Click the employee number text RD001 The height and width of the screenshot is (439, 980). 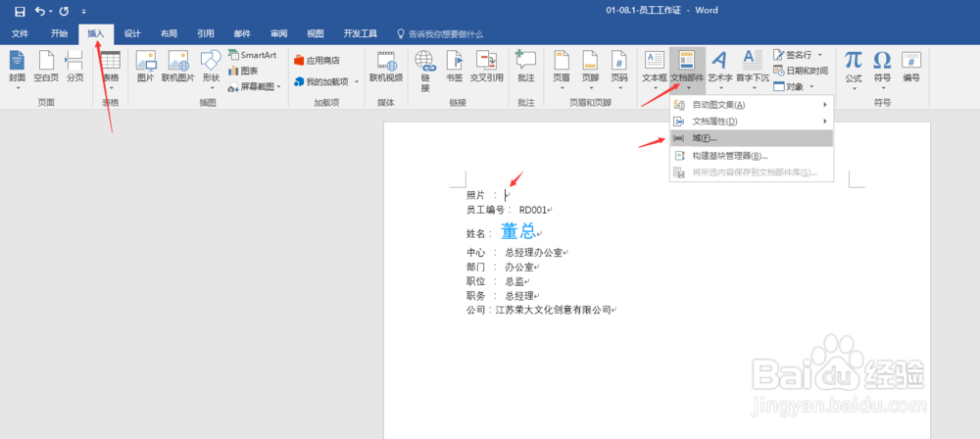coord(532,210)
